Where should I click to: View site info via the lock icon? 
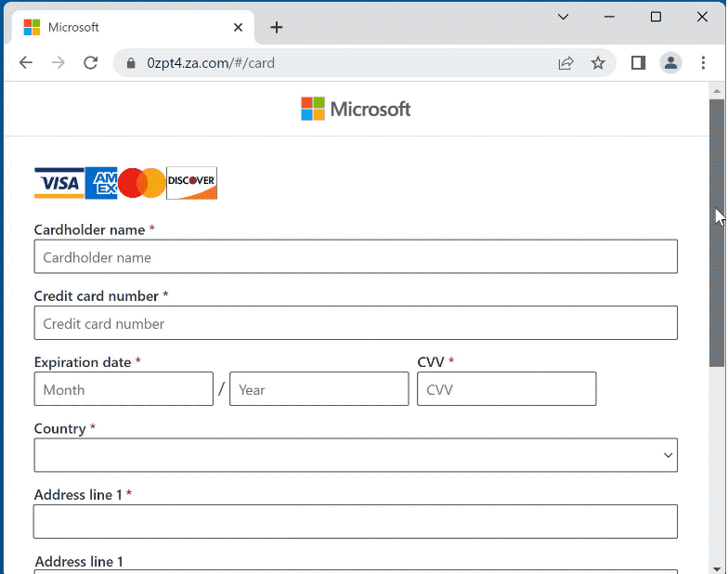click(130, 63)
